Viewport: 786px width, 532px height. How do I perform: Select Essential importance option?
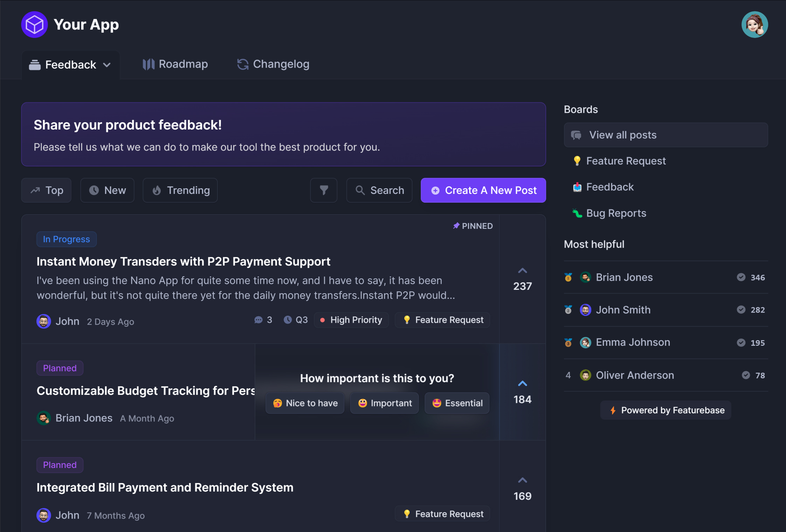[x=457, y=403]
